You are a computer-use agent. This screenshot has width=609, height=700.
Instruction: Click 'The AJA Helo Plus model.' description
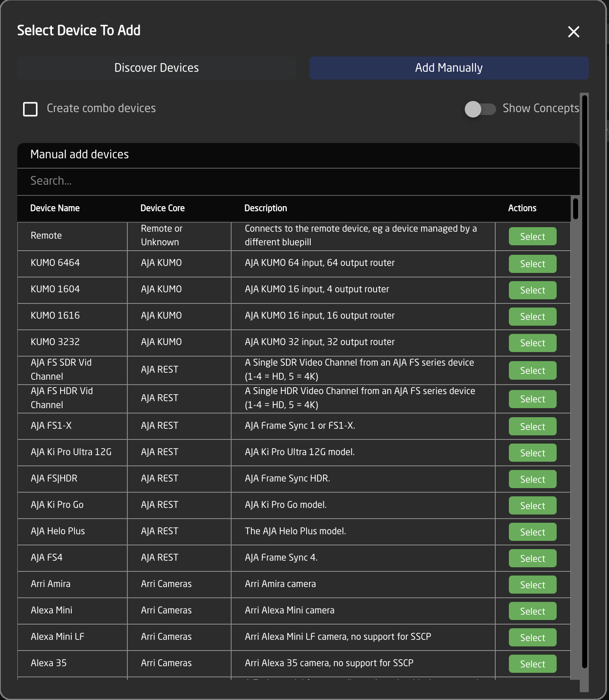295,531
